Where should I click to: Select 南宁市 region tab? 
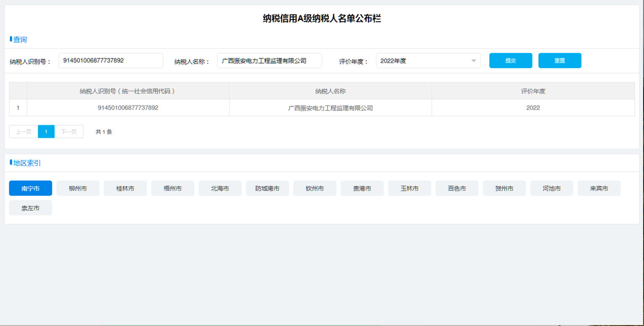tap(31, 188)
